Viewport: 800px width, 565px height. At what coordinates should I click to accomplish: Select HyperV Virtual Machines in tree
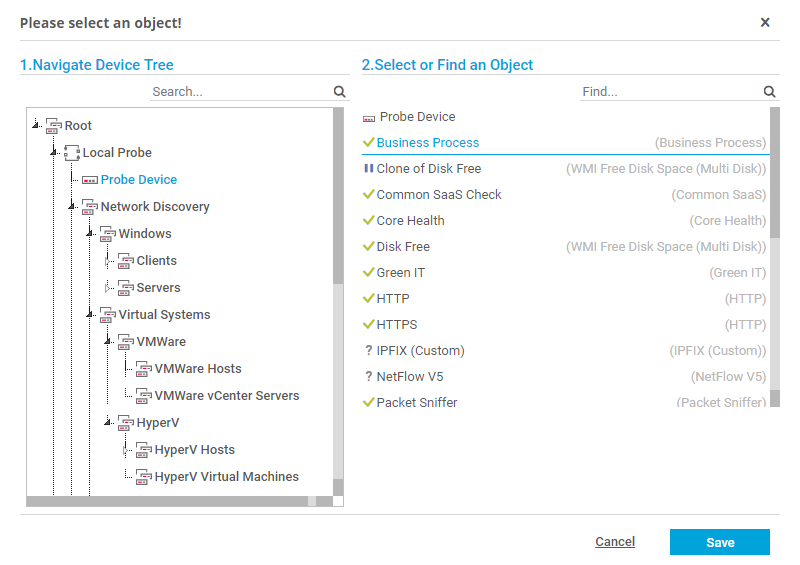(x=226, y=477)
